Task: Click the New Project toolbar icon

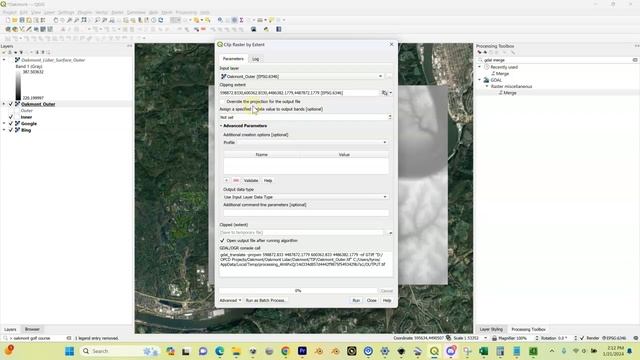Action: click(8, 20)
